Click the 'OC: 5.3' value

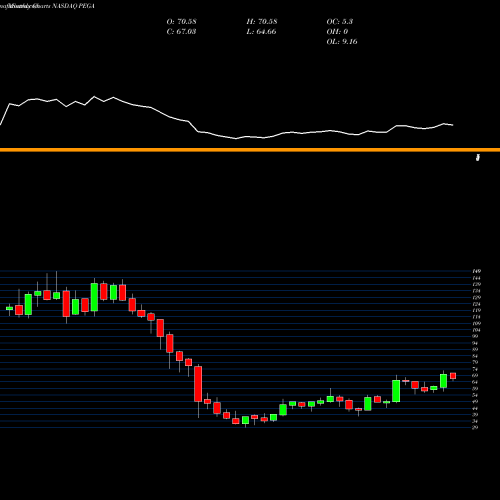pos(340,22)
